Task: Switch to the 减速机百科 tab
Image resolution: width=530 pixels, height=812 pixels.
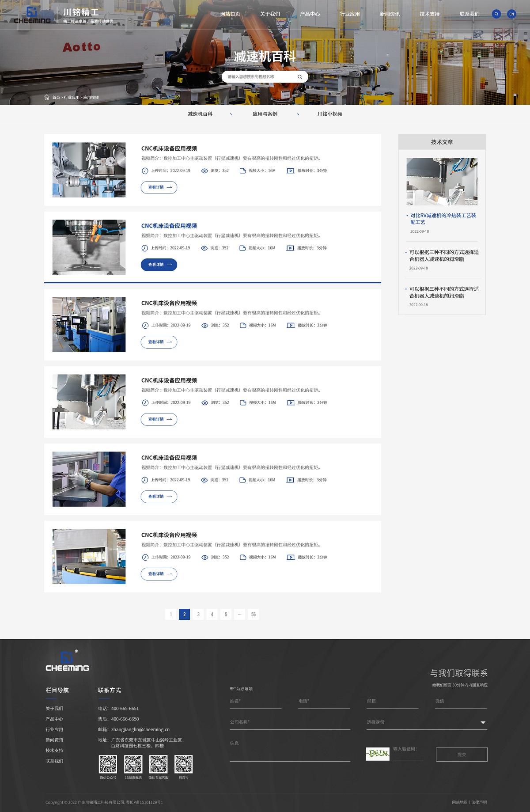Action: pyautogui.click(x=200, y=114)
